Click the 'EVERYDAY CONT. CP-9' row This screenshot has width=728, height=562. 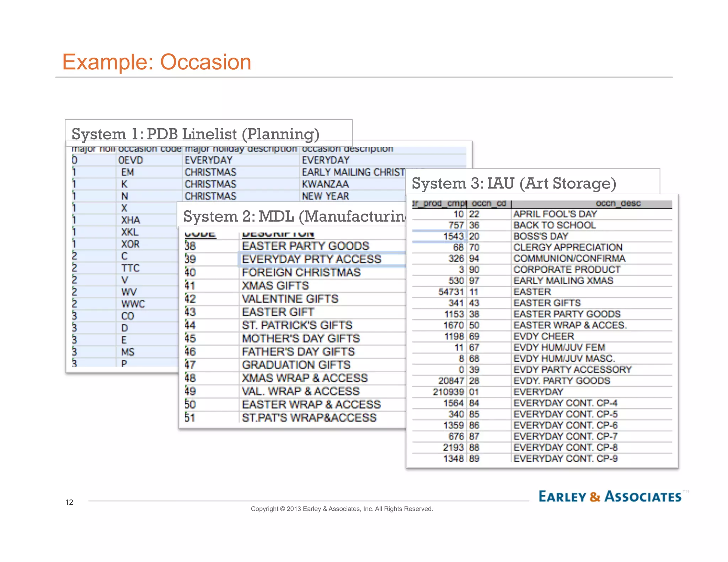tap(542, 459)
